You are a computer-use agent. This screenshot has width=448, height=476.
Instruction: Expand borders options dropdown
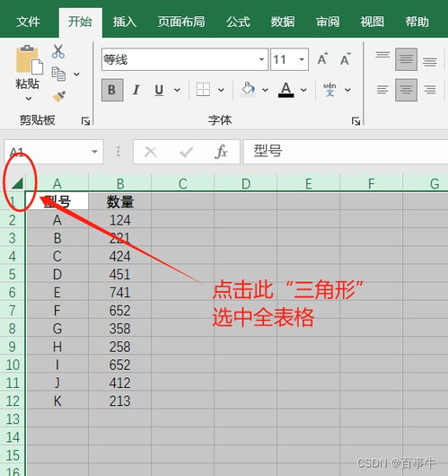tap(221, 90)
